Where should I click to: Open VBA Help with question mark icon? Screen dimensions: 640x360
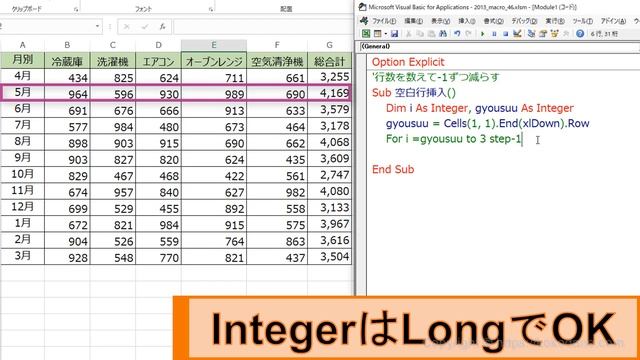580,33
